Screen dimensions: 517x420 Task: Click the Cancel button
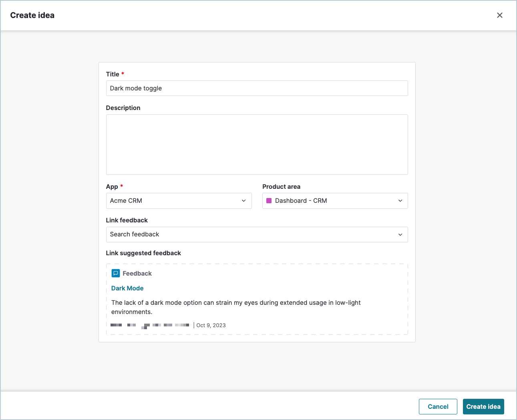coord(438,406)
